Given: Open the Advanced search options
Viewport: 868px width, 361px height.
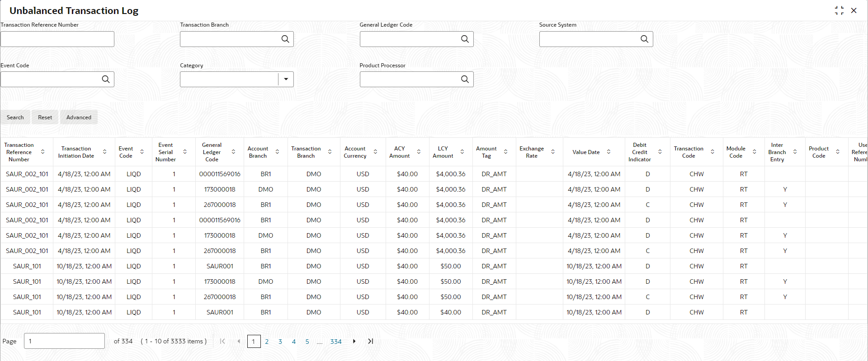Looking at the screenshot, I should tap(79, 117).
